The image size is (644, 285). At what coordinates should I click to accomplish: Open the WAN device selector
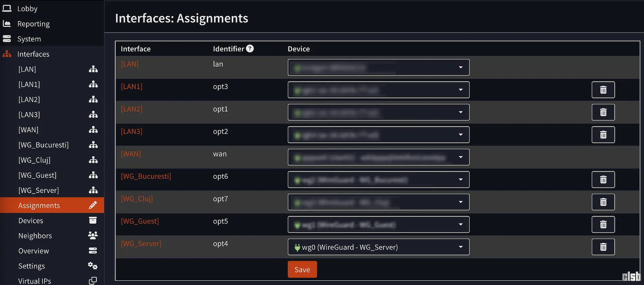click(378, 157)
